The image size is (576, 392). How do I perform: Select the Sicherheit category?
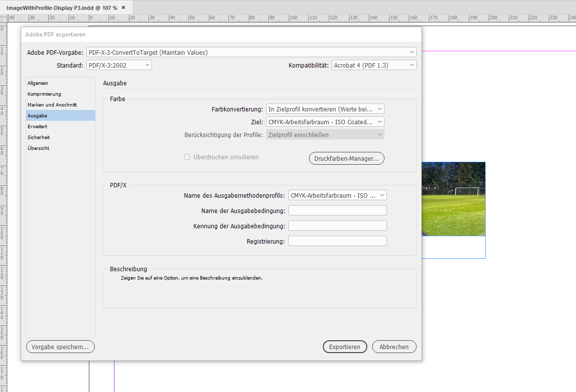coord(38,137)
